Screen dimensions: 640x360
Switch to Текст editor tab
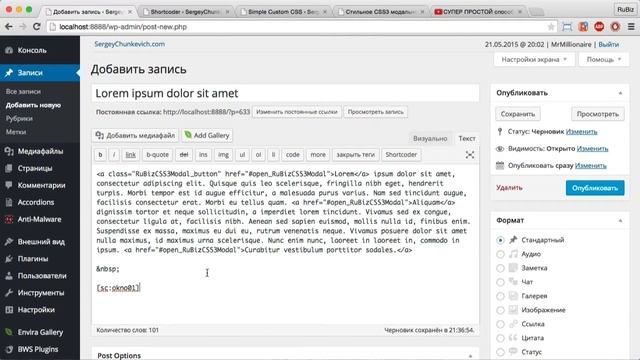(x=467, y=138)
